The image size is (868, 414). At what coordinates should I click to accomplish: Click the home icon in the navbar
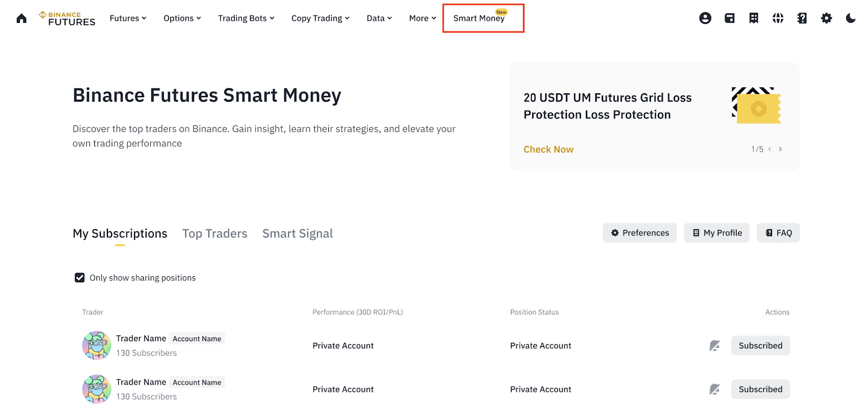22,18
